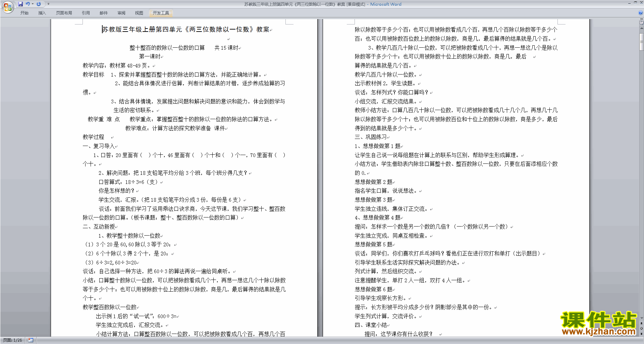Click the heading 一、复习导入
Viewport: 644px width, 344px height.
(99, 146)
